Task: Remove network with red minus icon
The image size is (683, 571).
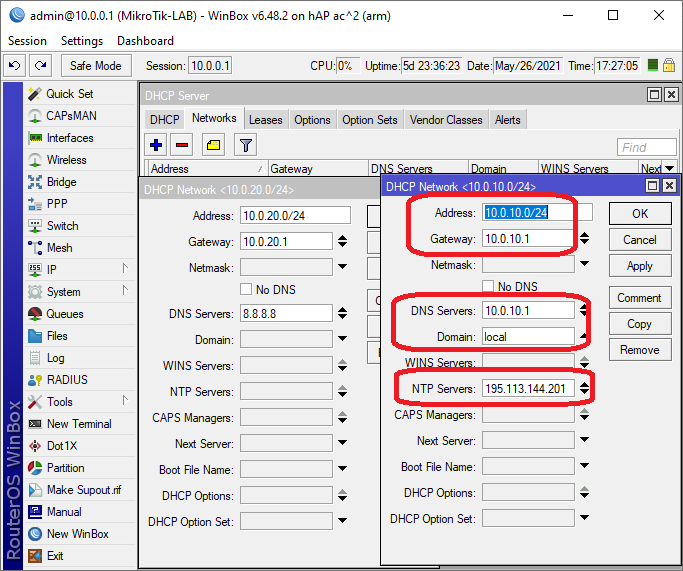Action: pos(182,145)
